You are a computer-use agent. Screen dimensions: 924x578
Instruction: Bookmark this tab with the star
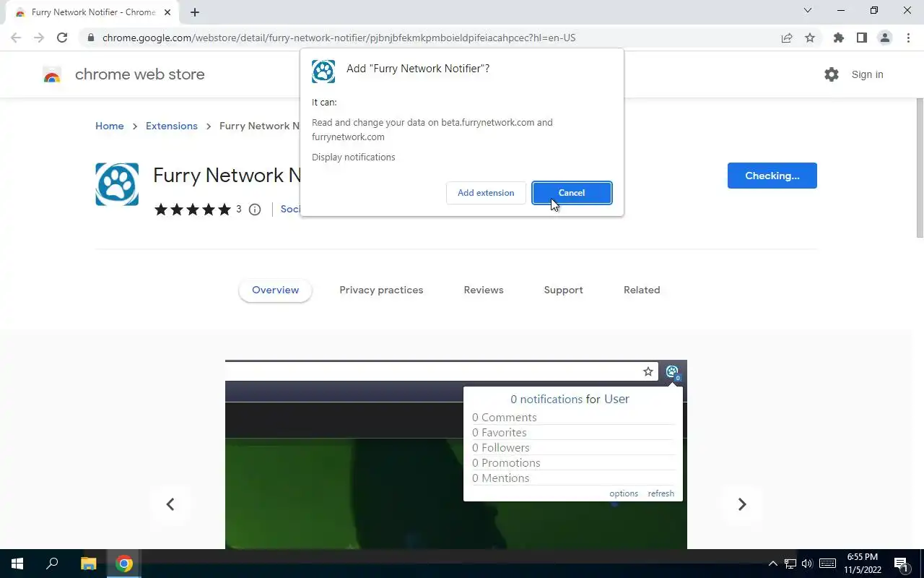pos(810,38)
